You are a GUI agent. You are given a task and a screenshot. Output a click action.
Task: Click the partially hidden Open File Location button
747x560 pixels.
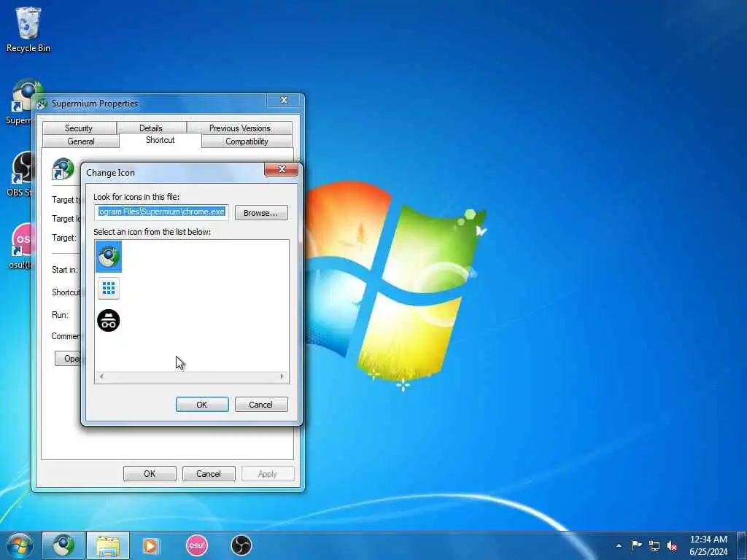[68, 359]
